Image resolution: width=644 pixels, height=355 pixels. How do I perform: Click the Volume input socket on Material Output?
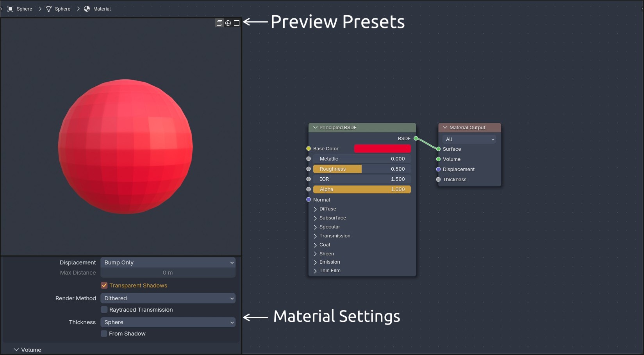[x=439, y=159]
